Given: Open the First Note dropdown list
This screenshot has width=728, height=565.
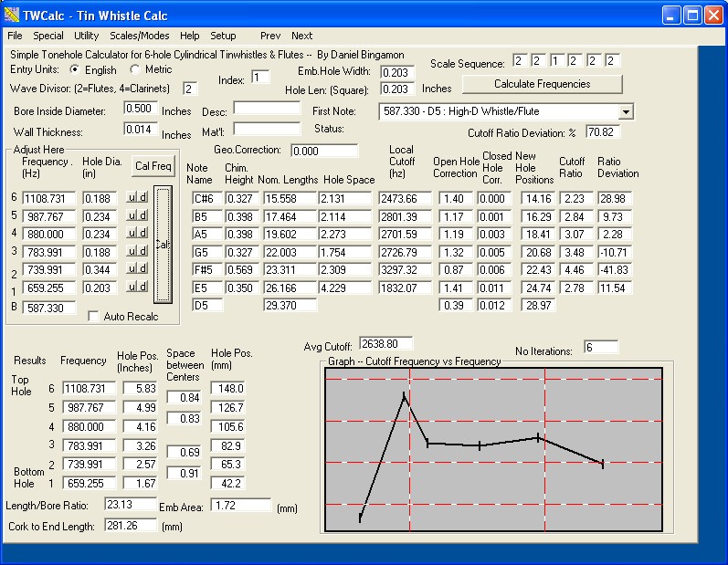Looking at the screenshot, I should [626, 111].
